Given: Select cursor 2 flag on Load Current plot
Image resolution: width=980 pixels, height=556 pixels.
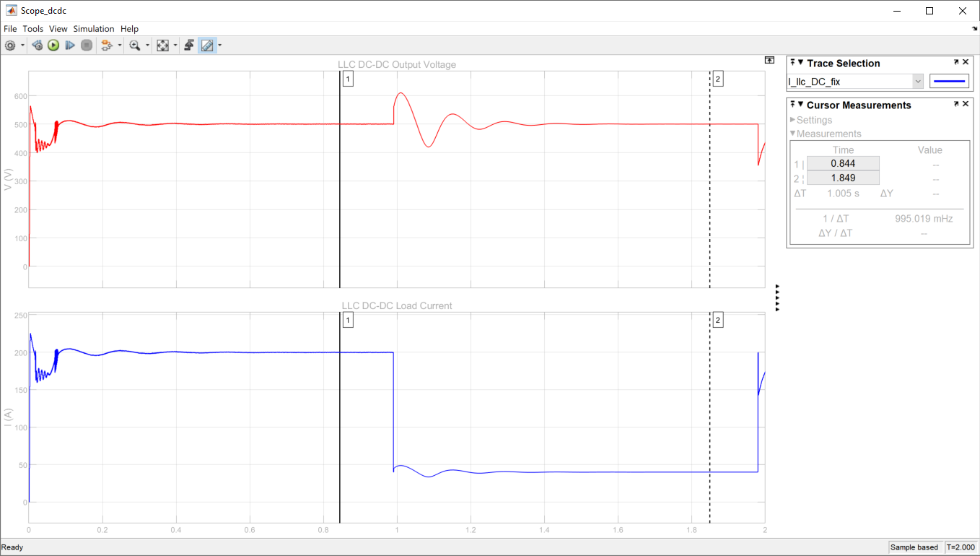Looking at the screenshot, I should (717, 320).
